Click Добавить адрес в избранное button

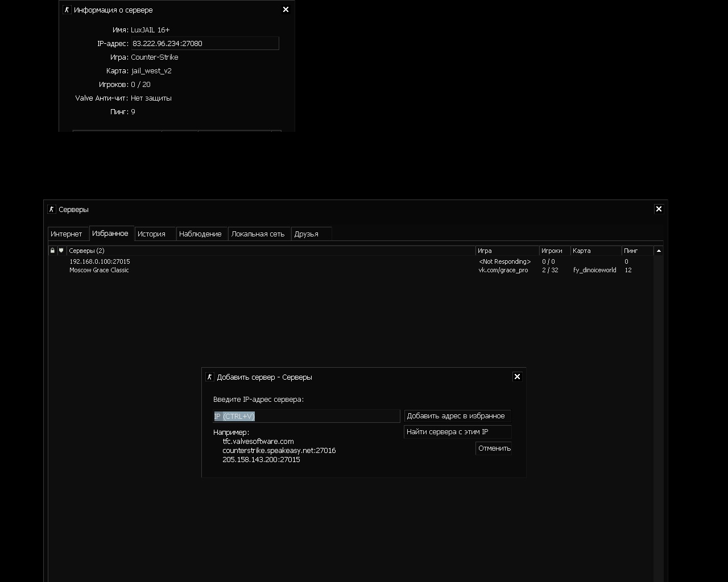(457, 416)
